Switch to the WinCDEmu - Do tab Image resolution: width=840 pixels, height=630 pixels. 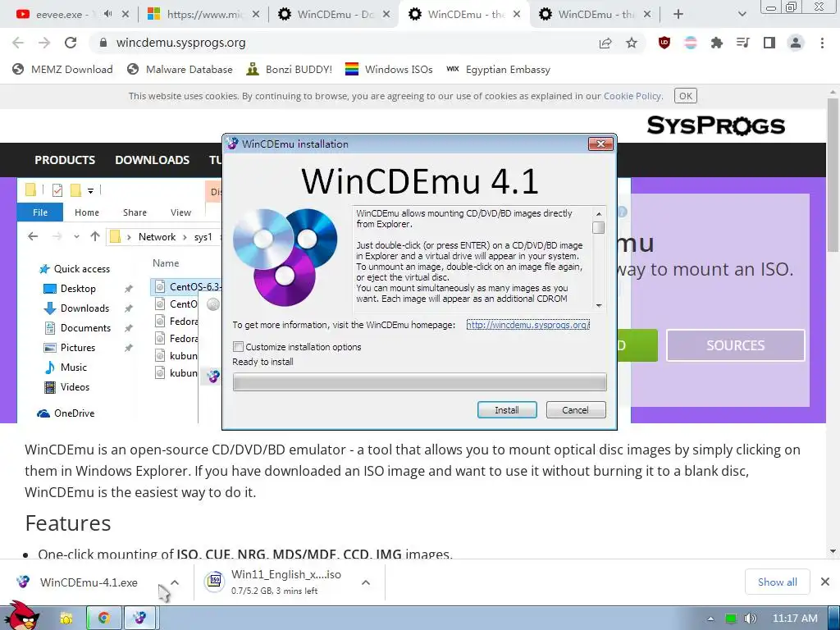coord(333,15)
